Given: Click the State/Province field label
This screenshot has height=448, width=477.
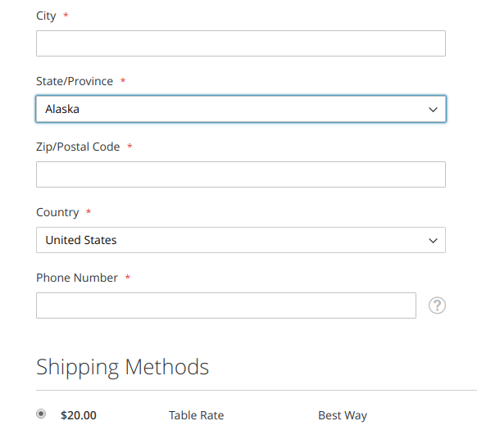Looking at the screenshot, I should [x=75, y=81].
